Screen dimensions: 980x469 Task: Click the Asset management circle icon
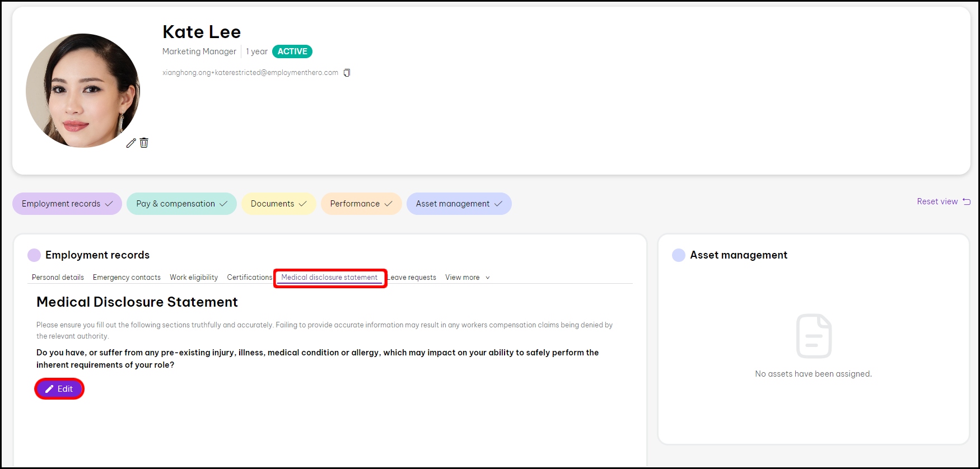click(679, 255)
